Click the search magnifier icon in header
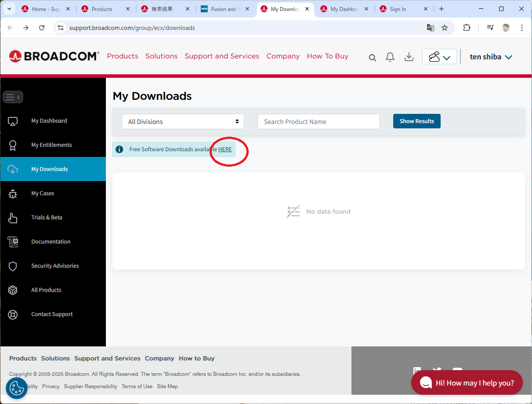The width and height of the screenshot is (532, 404). click(373, 58)
